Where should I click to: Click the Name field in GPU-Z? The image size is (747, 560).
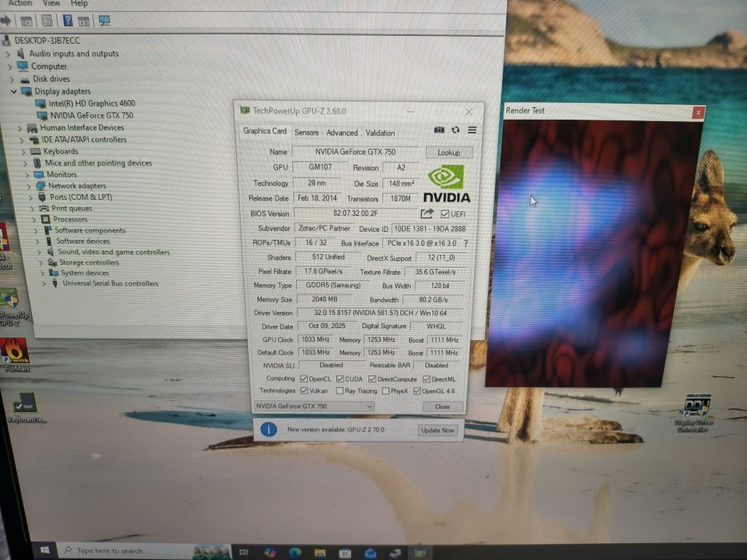(x=355, y=151)
